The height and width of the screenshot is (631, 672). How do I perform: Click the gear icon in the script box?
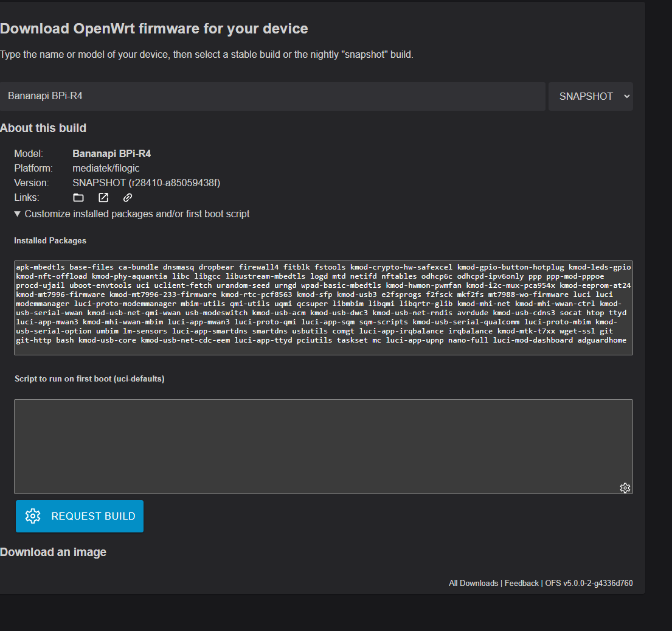point(625,488)
